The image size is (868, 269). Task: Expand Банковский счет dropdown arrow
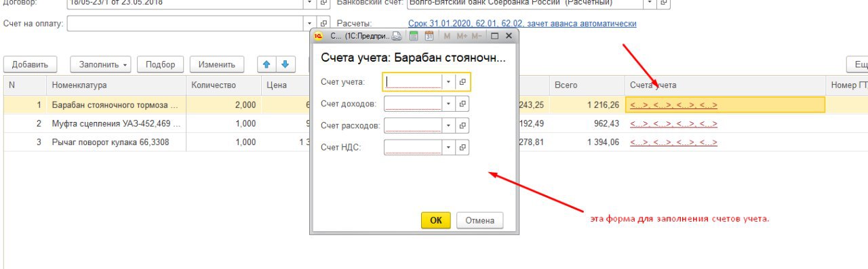click(650, 3)
